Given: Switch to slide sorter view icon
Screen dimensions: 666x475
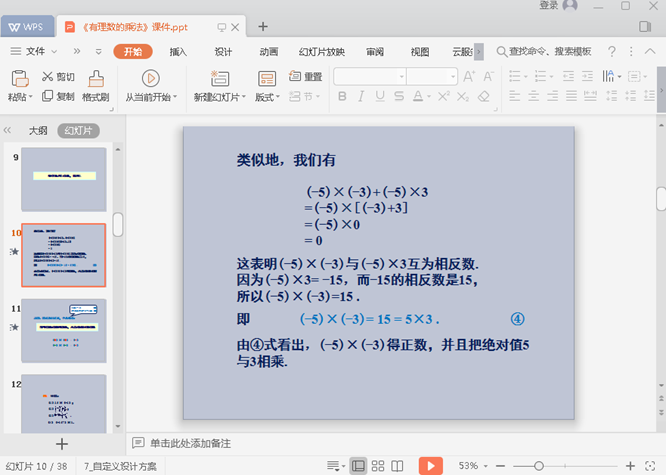Looking at the screenshot, I should (378, 466).
